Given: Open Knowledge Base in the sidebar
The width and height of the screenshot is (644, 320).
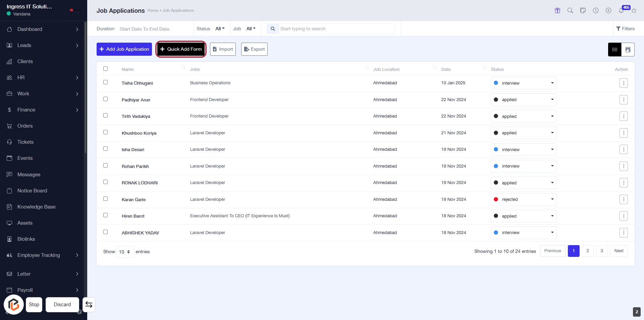Looking at the screenshot, I should tap(36, 207).
